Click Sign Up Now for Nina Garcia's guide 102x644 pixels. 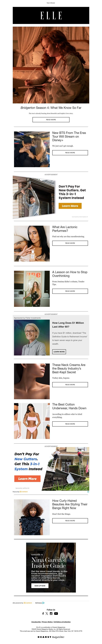click(x=40, y=586)
